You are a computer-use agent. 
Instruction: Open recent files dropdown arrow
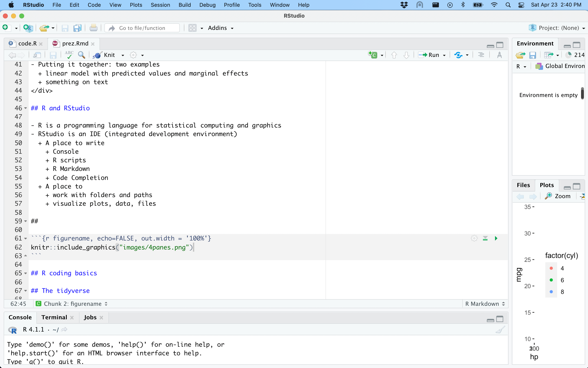coord(53,28)
